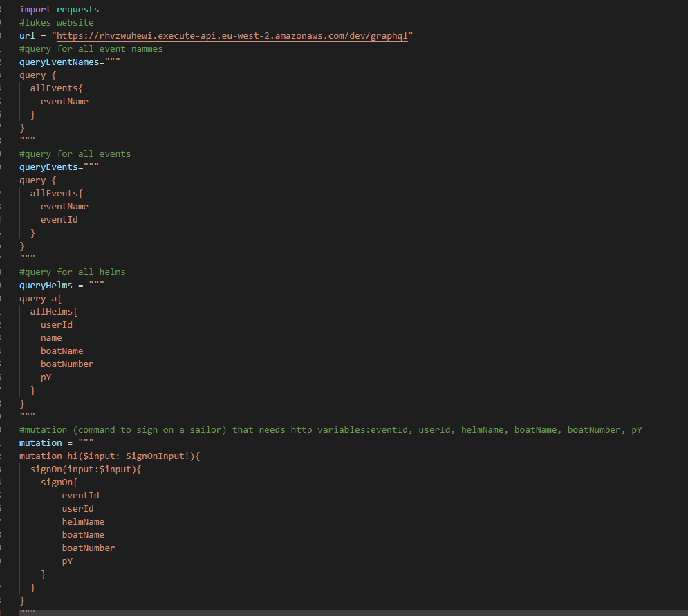Click the 'query a{' line
The image size is (688, 616).
pyautogui.click(x=40, y=299)
